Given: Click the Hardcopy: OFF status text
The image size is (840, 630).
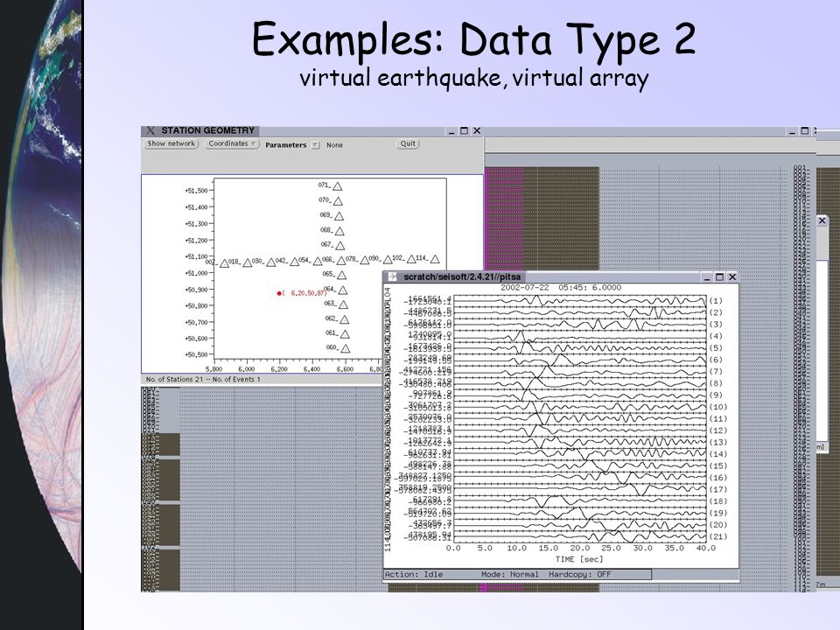Looking at the screenshot, I should tap(579, 574).
